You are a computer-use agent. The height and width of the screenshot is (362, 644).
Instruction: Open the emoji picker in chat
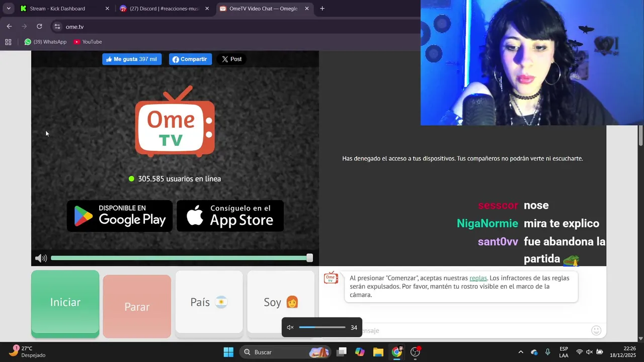596,330
